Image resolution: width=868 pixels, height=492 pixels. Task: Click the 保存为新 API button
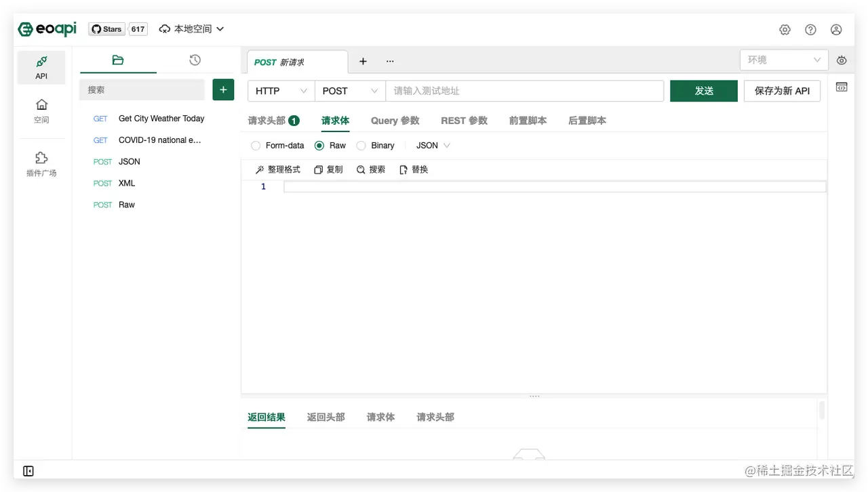click(x=782, y=91)
